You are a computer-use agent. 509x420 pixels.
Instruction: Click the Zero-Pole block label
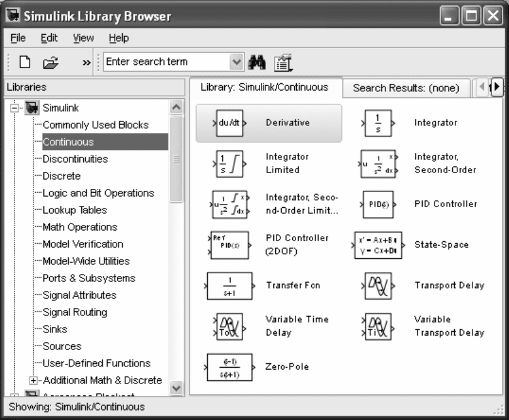287,366
